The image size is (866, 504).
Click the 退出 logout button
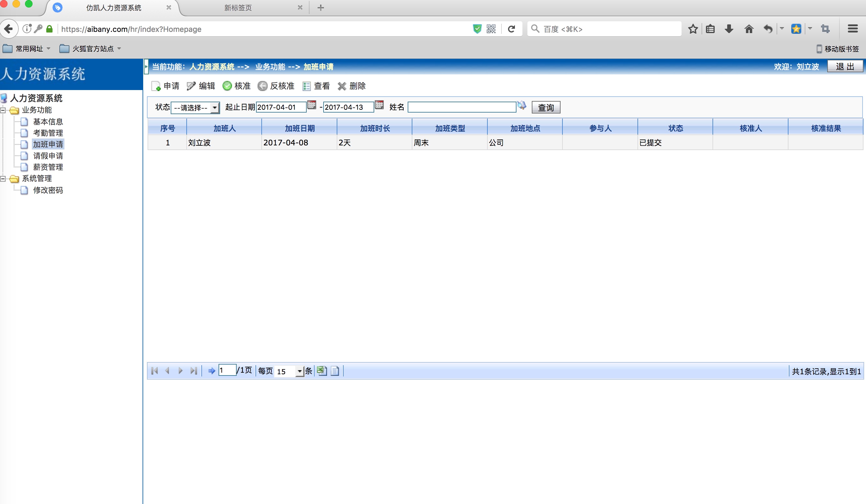pyautogui.click(x=844, y=66)
